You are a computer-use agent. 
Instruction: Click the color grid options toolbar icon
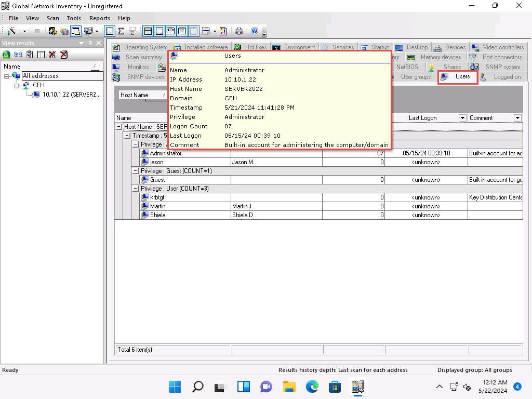pyautogui.click(x=223, y=31)
